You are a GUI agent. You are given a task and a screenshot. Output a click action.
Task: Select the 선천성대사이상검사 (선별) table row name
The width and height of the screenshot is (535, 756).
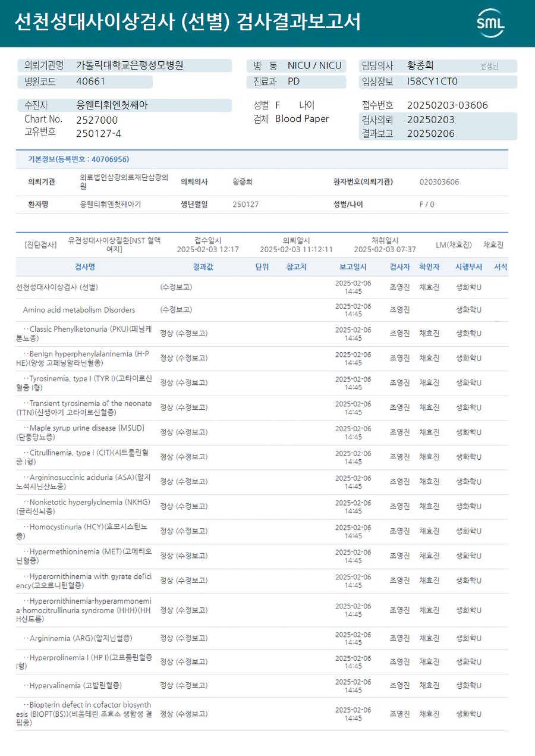(57, 287)
